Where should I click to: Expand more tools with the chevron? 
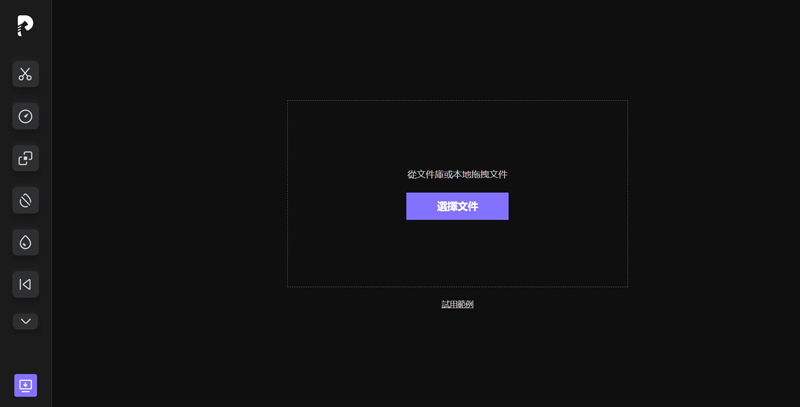pyautogui.click(x=26, y=321)
